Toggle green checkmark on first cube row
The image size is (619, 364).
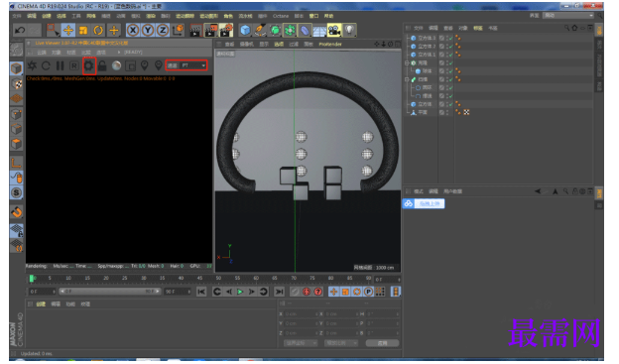point(450,38)
